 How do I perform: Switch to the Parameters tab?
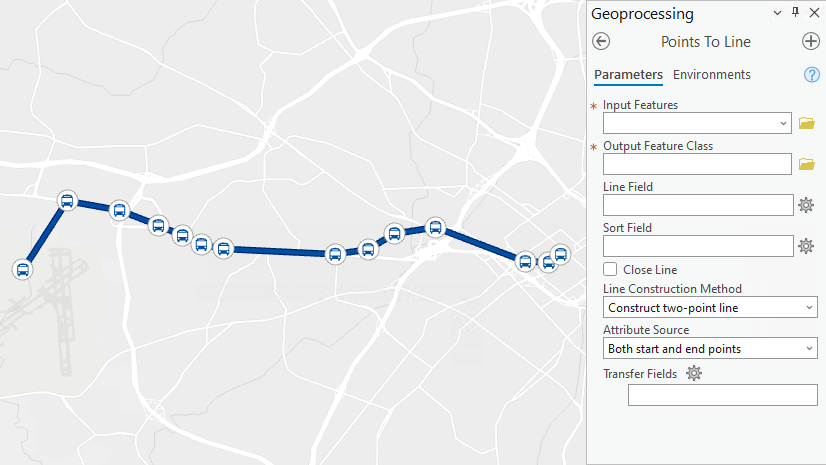tap(628, 75)
